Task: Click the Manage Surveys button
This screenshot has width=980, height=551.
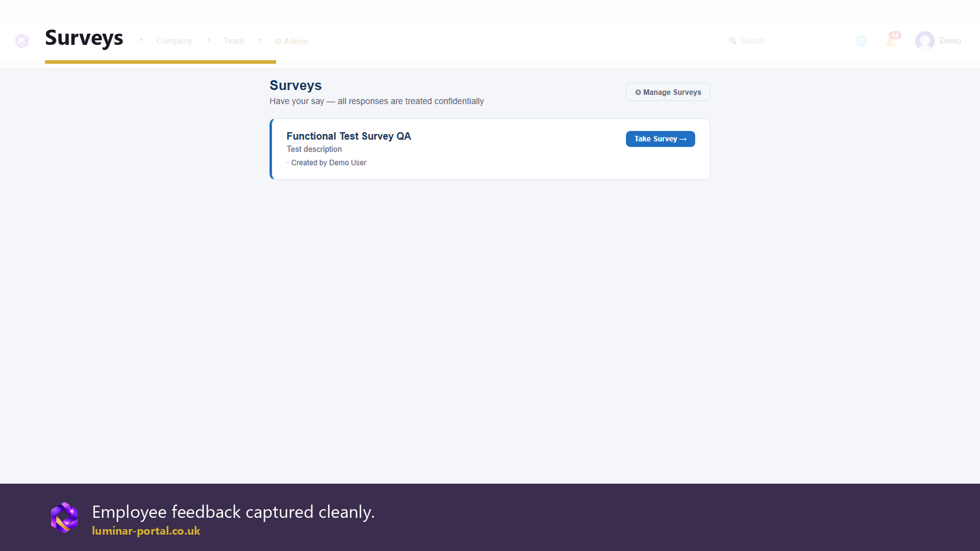Action: (668, 92)
